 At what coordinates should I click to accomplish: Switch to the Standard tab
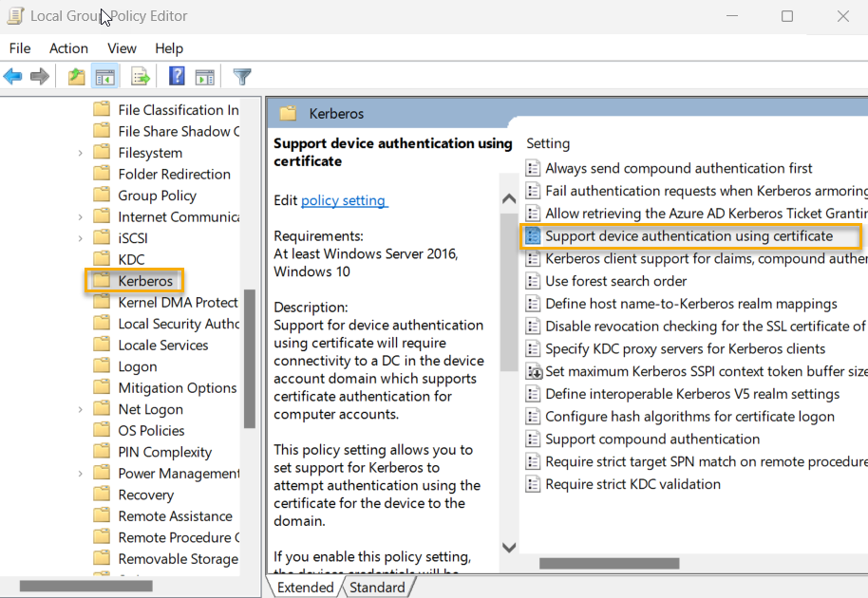pyautogui.click(x=378, y=587)
